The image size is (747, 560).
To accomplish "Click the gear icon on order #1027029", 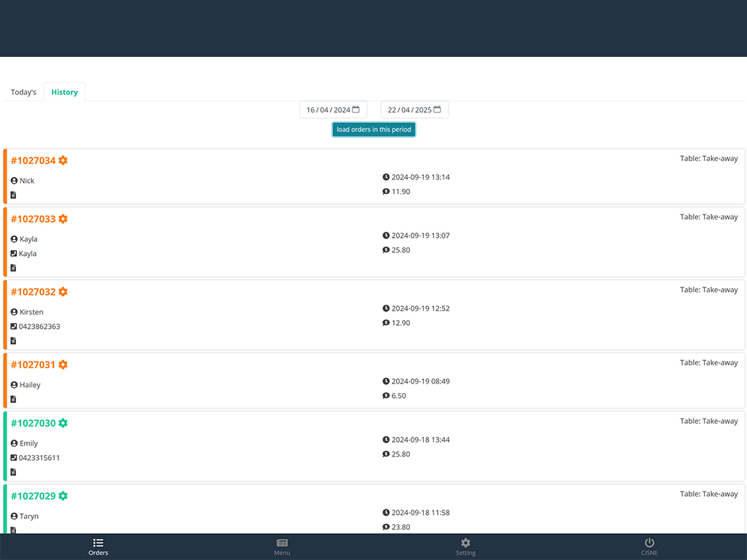I will (63, 496).
